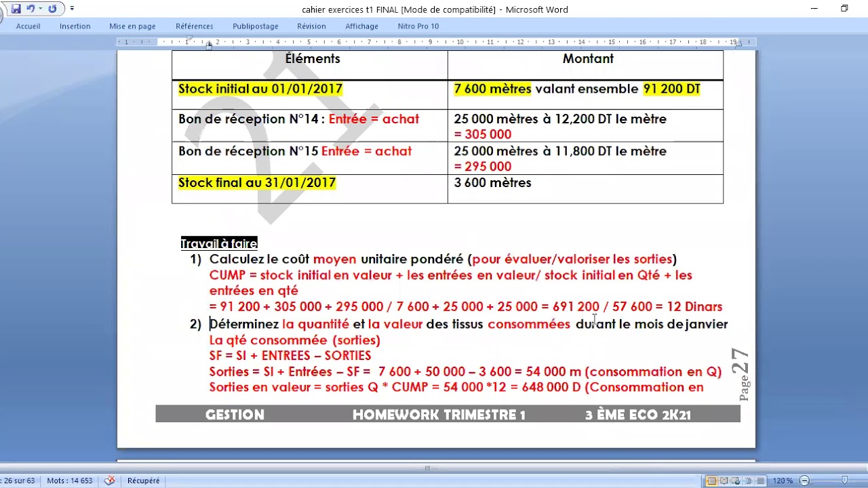Click the restore window button
Image resolution: width=868 pixels, height=488 pixels.
pos(844,9)
